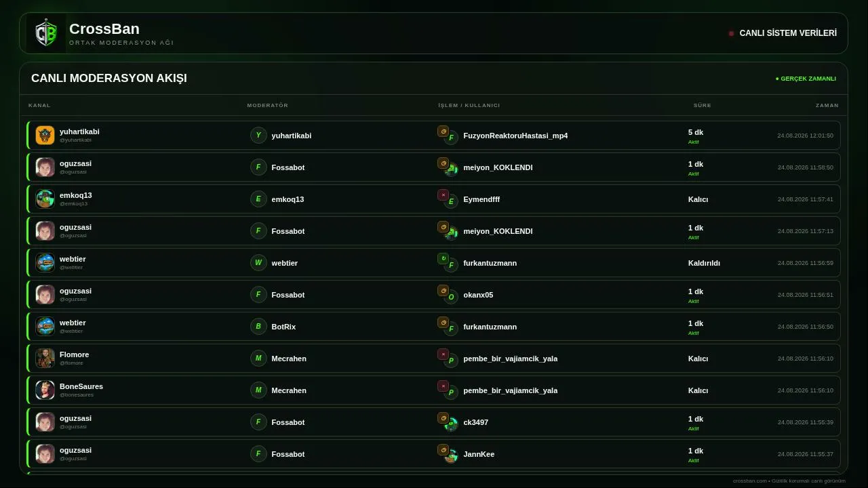This screenshot has height=488, width=868.
Task: Click green unban icon beside furkantuzmann
Action: click(x=443, y=259)
